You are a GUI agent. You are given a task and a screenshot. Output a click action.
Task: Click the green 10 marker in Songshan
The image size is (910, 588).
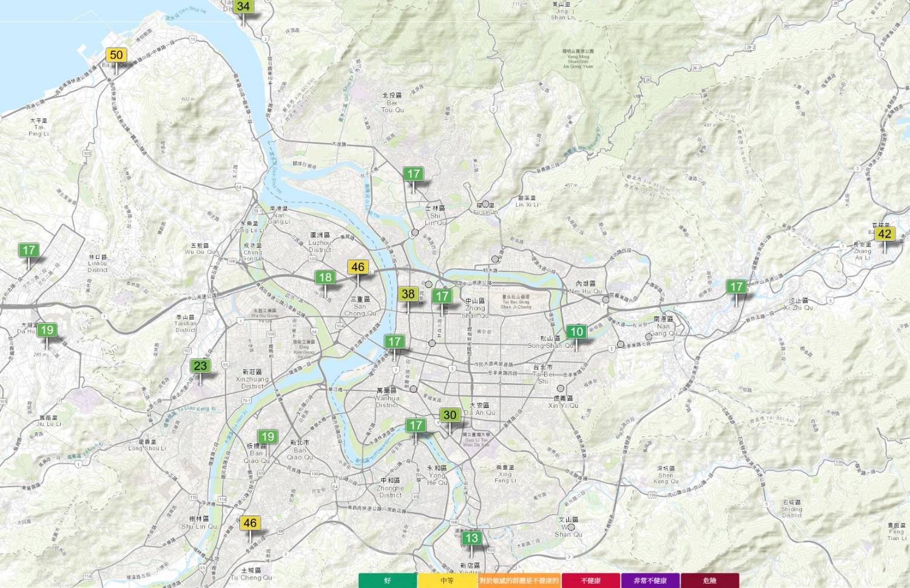click(576, 332)
